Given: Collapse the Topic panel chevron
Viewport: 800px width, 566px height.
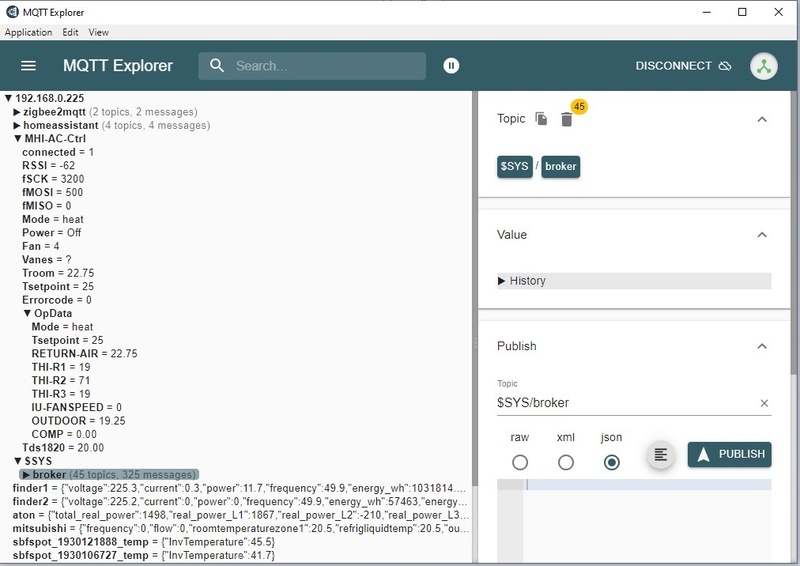Looking at the screenshot, I should [x=762, y=119].
